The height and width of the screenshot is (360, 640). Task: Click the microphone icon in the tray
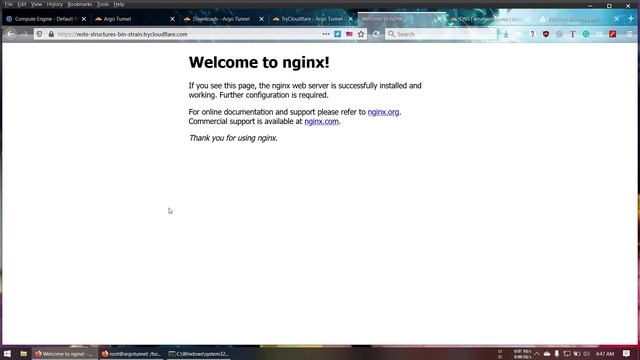click(557, 353)
